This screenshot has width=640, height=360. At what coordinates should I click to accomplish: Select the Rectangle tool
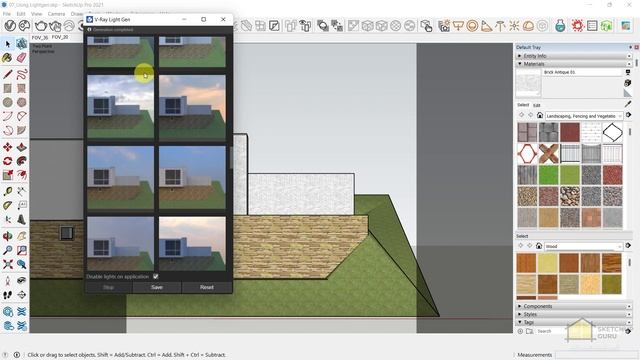[7, 88]
